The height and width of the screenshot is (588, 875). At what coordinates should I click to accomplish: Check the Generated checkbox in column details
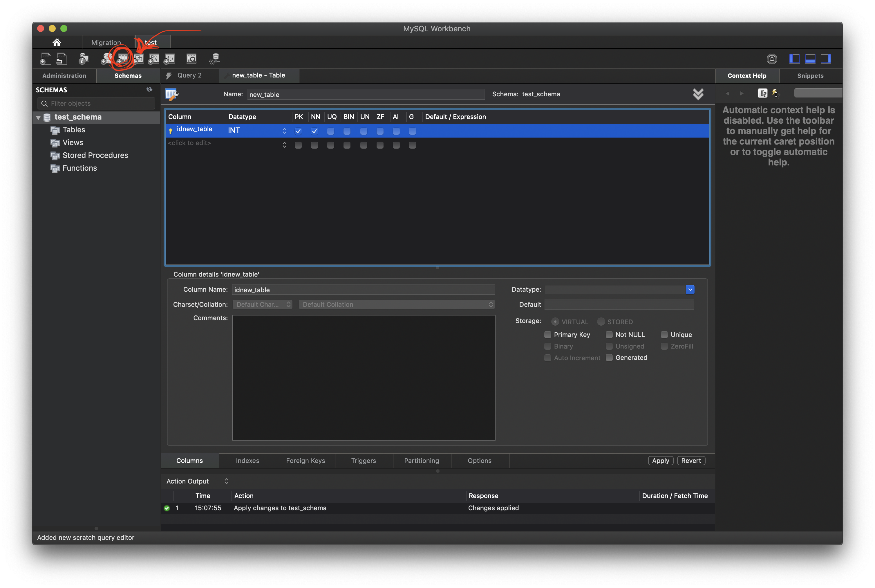coord(609,358)
